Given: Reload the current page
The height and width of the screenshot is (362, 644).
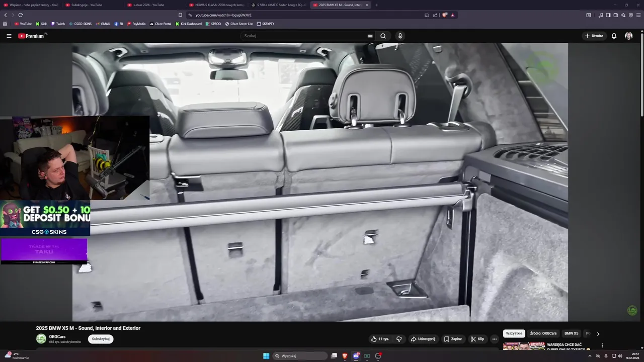Looking at the screenshot, I should 21,15.
